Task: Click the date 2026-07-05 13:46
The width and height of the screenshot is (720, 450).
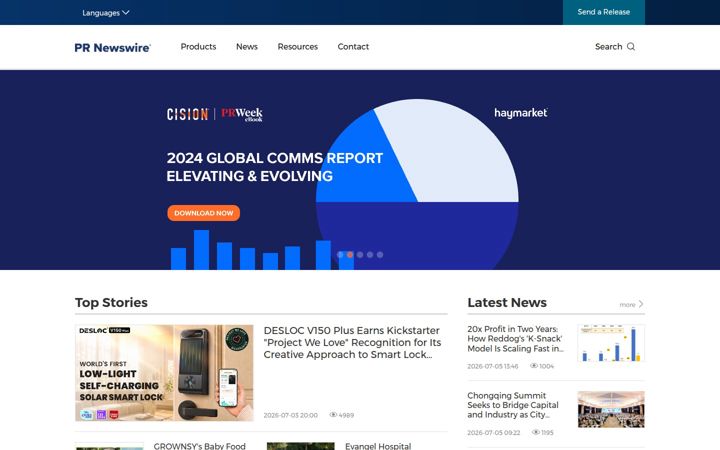Action: 493,366
